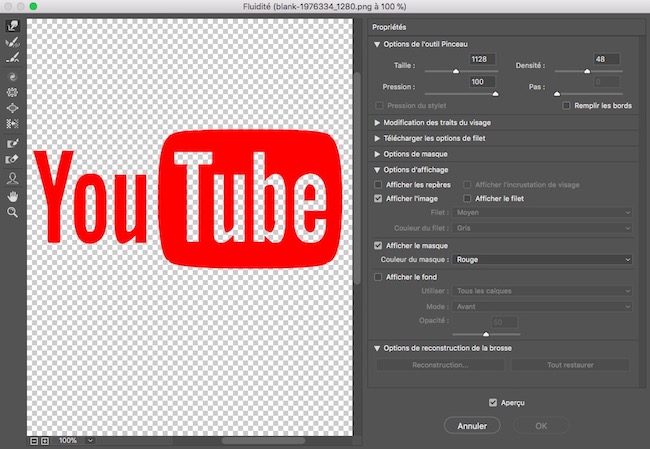Click the green window zoom button

33,6
